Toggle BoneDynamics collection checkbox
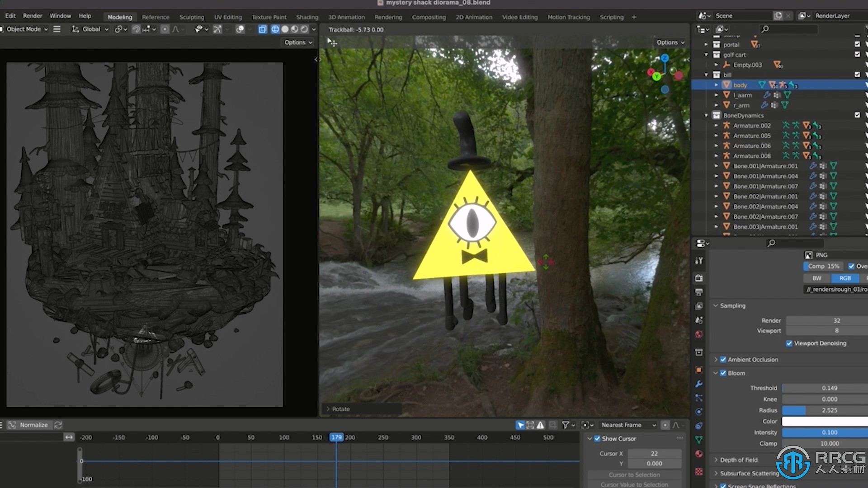This screenshot has width=868, height=488. tap(857, 115)
